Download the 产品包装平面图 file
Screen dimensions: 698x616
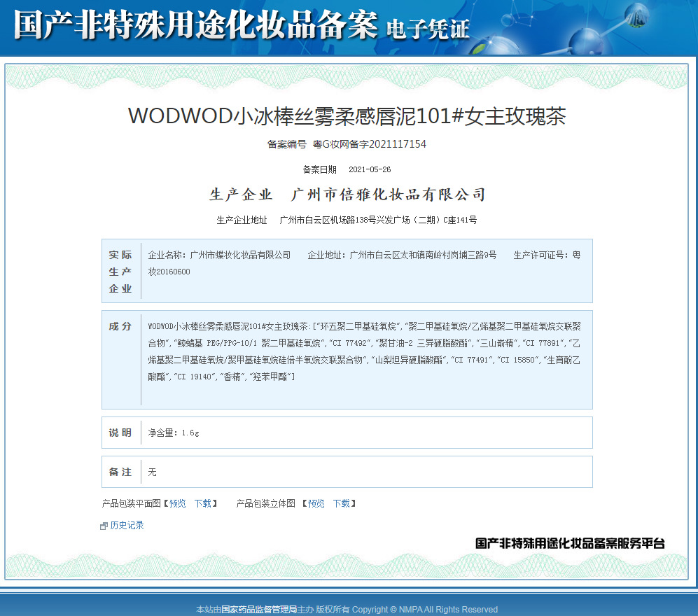[x=202, y=503]
